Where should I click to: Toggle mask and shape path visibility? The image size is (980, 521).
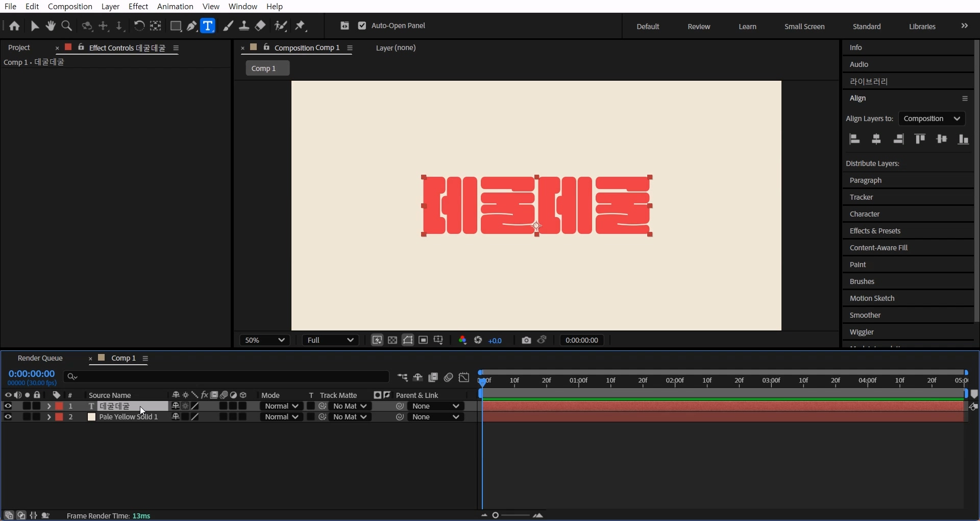coord(408,340)
